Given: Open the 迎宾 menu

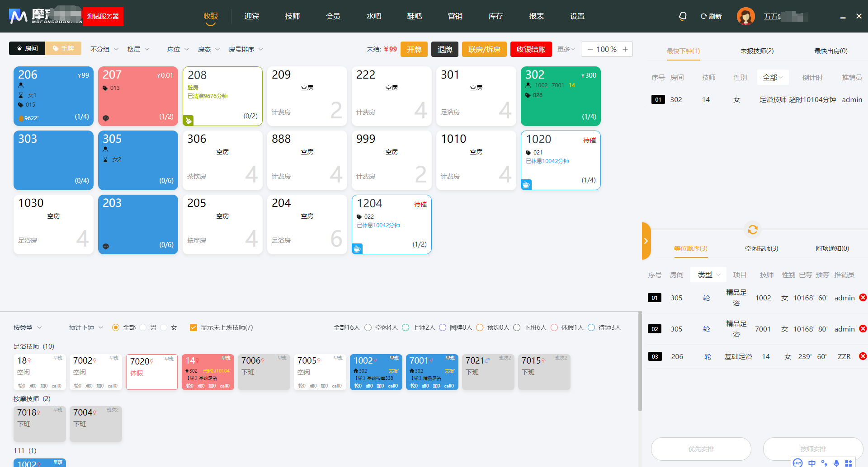Looking at the screenshot, I should click(252, 16).
